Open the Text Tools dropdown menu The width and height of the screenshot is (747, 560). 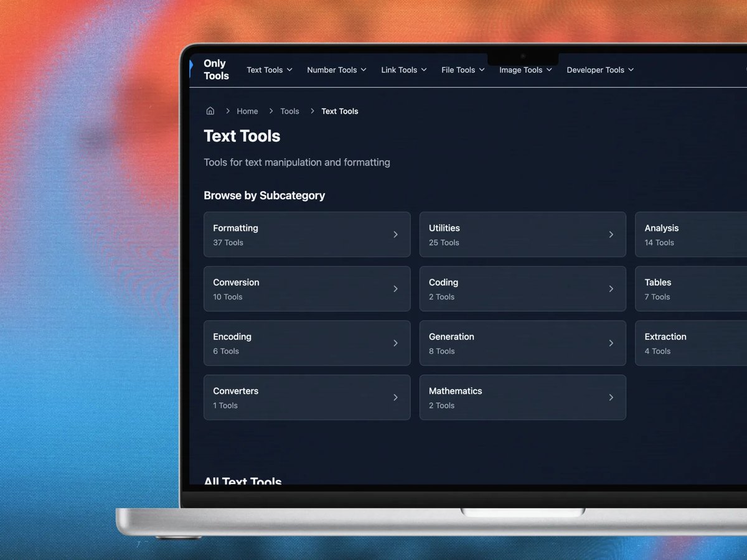pos(270,70)
